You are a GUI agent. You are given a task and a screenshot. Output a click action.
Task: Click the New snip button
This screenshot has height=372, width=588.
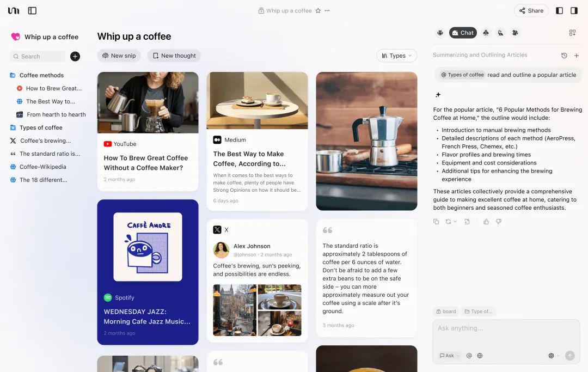click(119, 56)
